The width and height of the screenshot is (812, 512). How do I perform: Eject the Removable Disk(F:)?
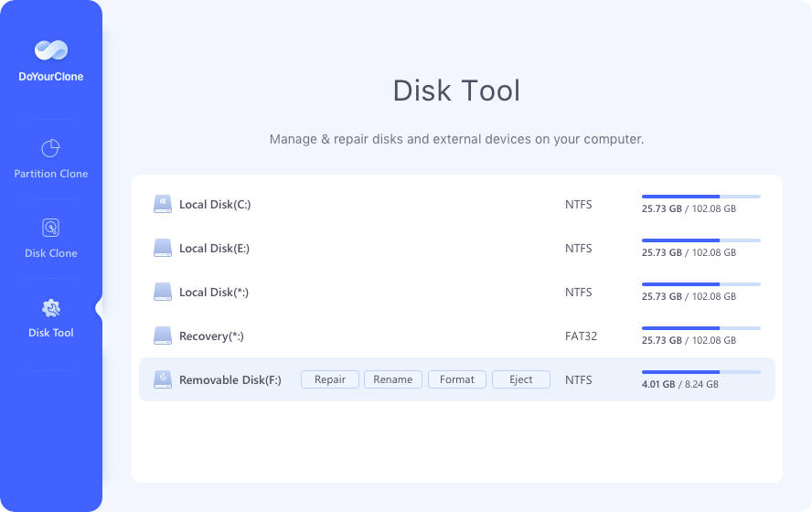tap(520, 379)
